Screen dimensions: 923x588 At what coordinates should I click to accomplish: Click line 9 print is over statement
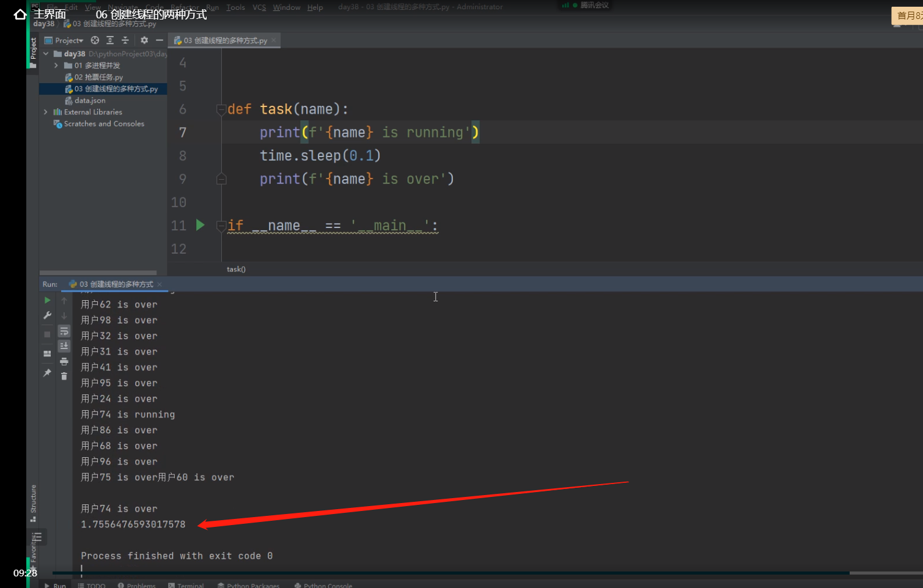point(357,179)
